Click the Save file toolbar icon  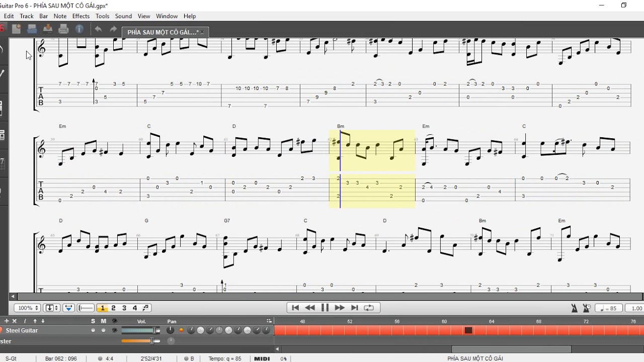coord(47,29)
